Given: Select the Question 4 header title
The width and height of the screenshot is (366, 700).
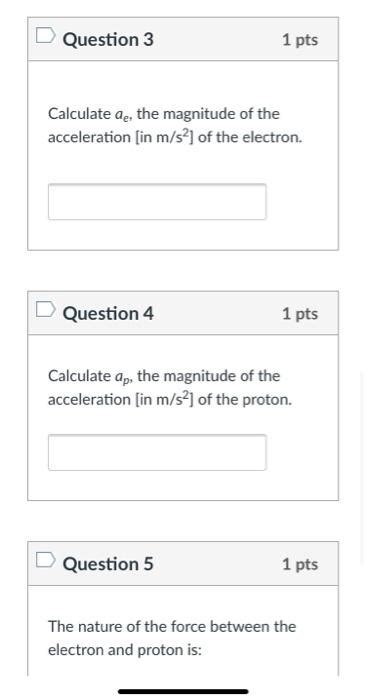Looking at the screenshot, I should (108, 313).
